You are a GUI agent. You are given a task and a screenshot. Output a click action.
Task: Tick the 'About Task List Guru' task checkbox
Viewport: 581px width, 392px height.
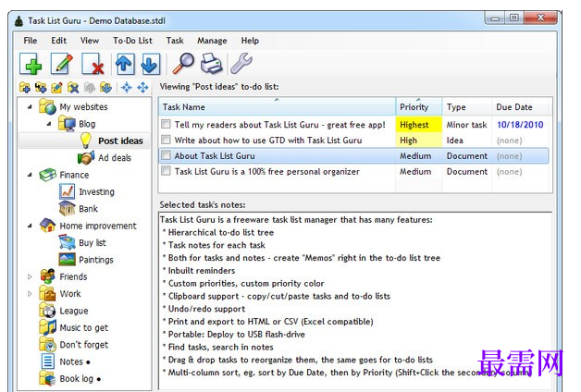(x=166, y=155)
